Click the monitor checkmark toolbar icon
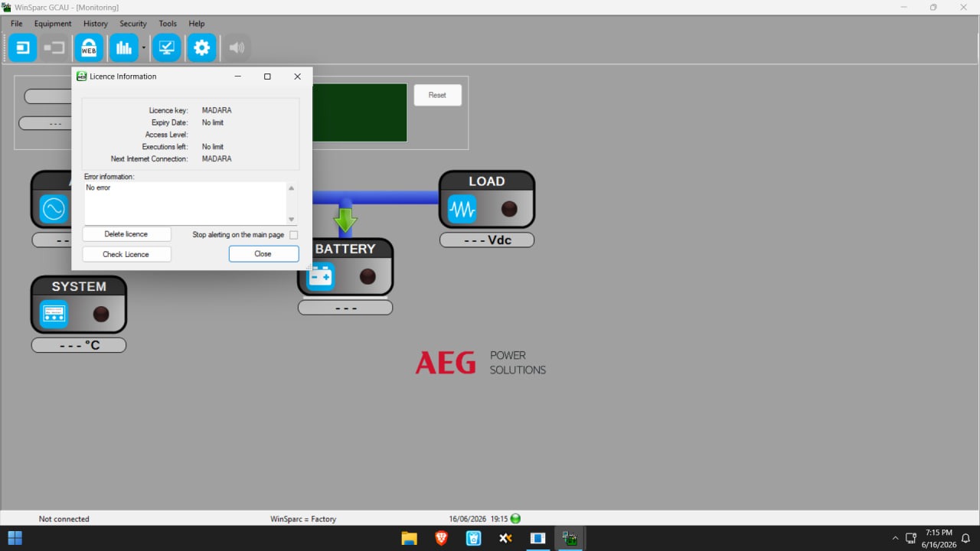This screenshot has width=980, height=551. pyautogui.click(x=166, y=48)
